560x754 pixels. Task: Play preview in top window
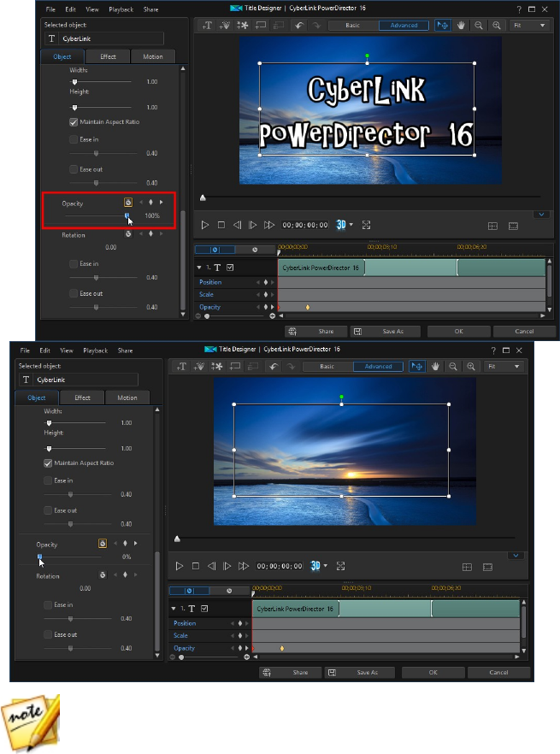(205, 225)
